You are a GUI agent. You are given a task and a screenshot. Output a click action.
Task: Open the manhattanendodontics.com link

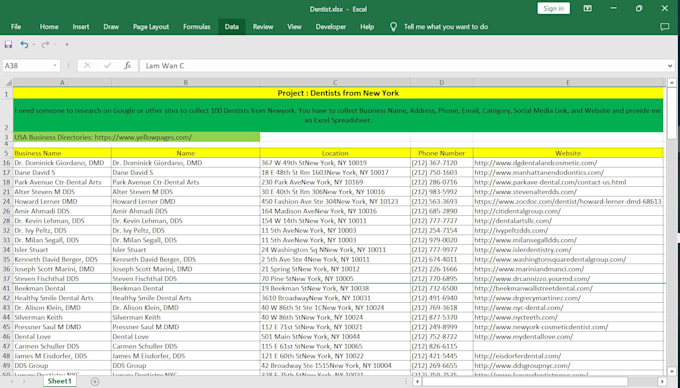click(x=539, y=173)
